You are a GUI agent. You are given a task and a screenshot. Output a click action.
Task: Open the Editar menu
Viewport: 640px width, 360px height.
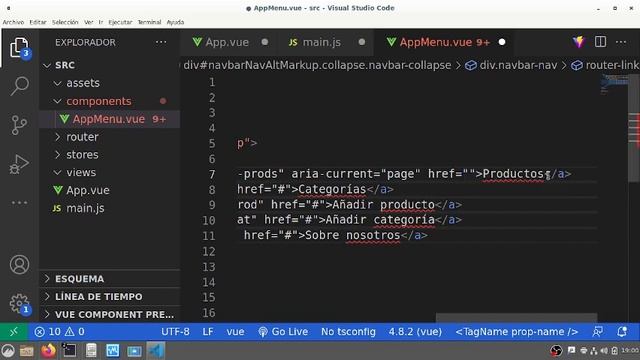[38, 22]
